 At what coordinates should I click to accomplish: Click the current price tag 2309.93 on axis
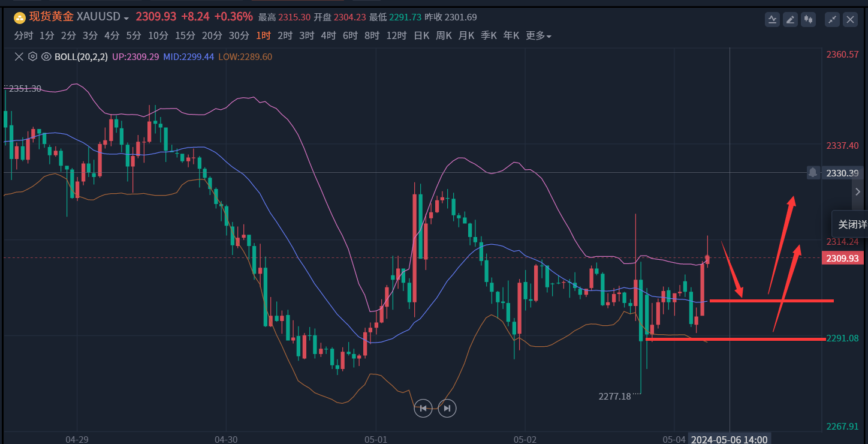click(x=842, y=259)
